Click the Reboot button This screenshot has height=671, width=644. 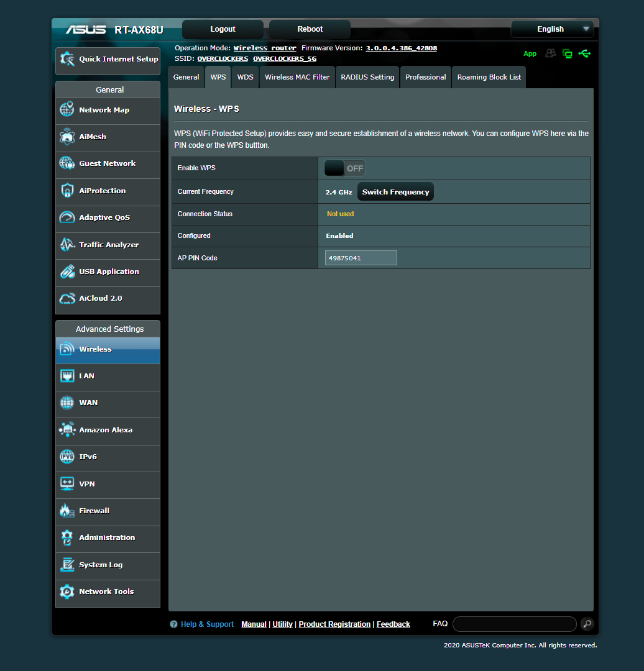pyautogui.click(x=310, y=29)
